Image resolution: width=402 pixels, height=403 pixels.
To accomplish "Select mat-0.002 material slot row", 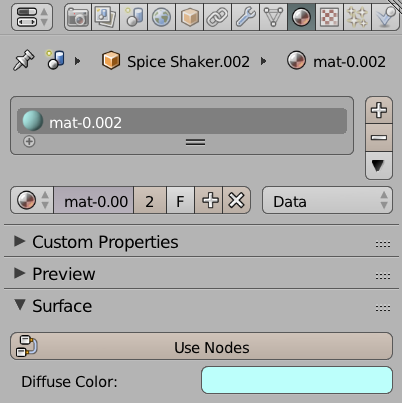I will point(182,121).
